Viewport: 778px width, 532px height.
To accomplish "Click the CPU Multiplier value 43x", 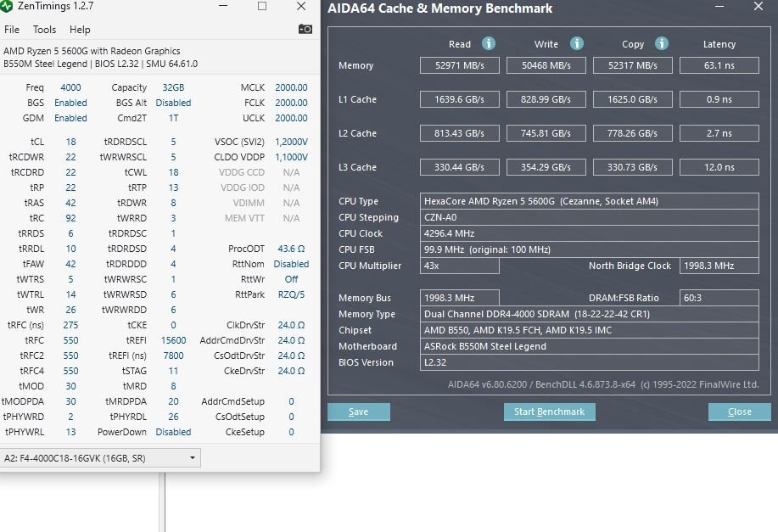I will coord(460,266).
